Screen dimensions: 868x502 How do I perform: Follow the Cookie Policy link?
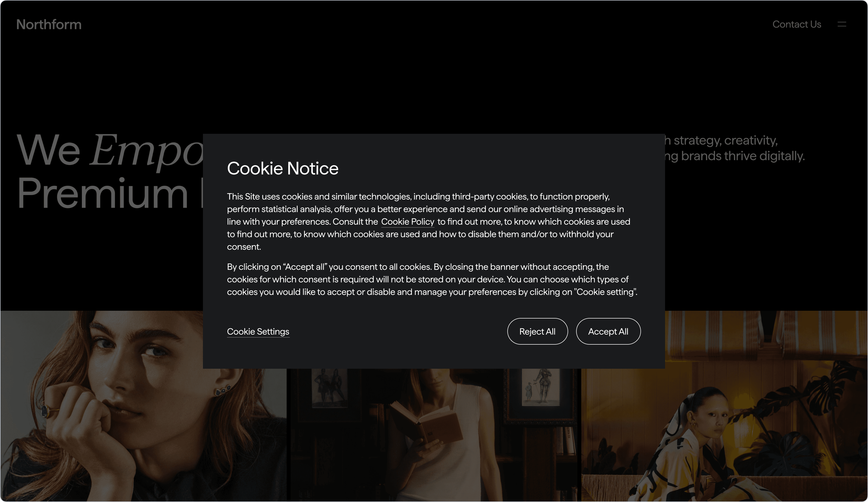pos(407,222)
